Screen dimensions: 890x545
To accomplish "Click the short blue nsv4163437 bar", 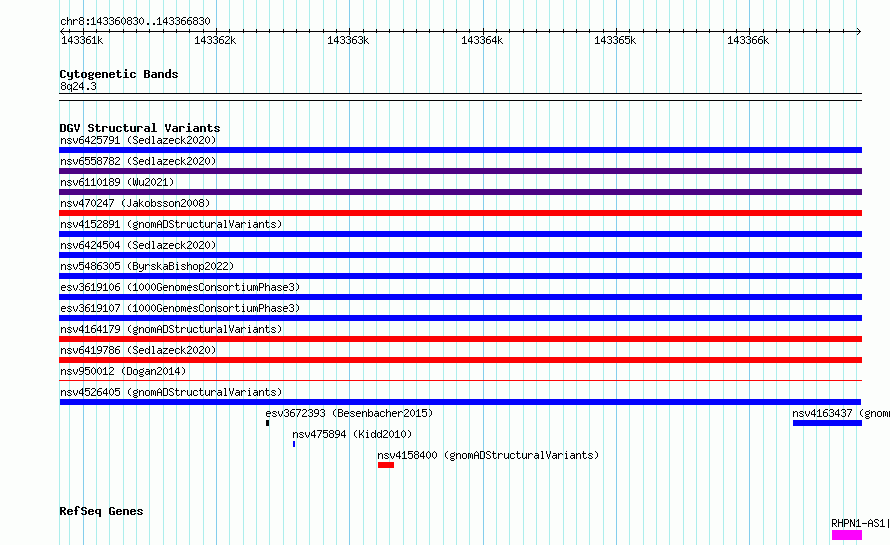I will coord(827,423).
